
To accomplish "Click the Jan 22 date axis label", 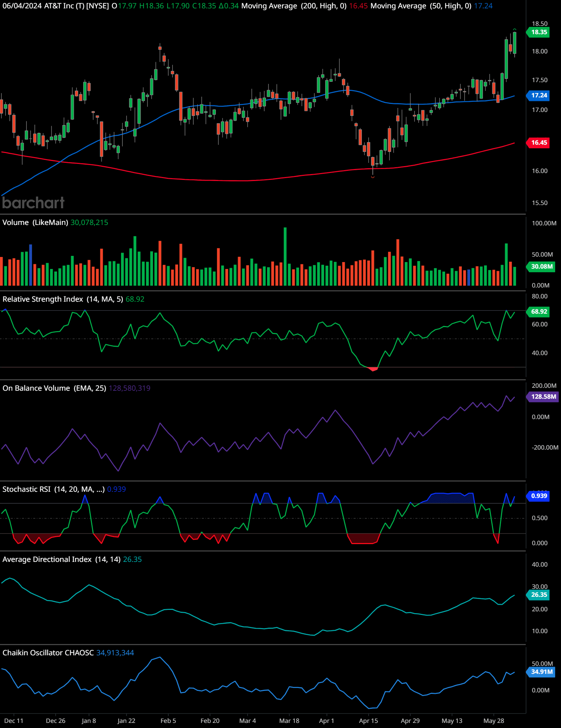I will tap(126, 721).
